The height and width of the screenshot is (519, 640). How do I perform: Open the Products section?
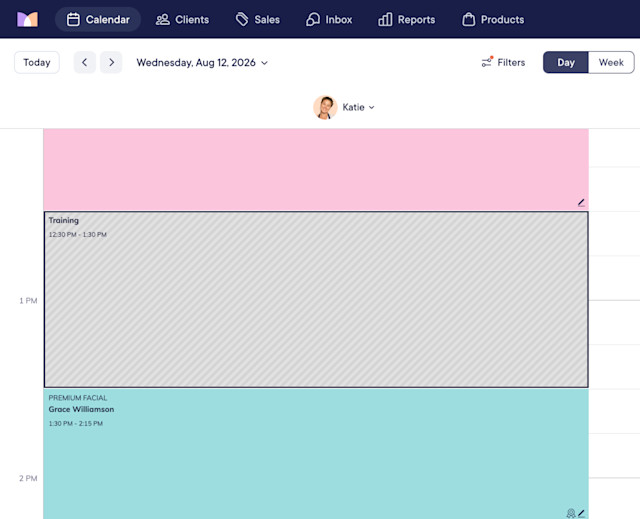493,19
